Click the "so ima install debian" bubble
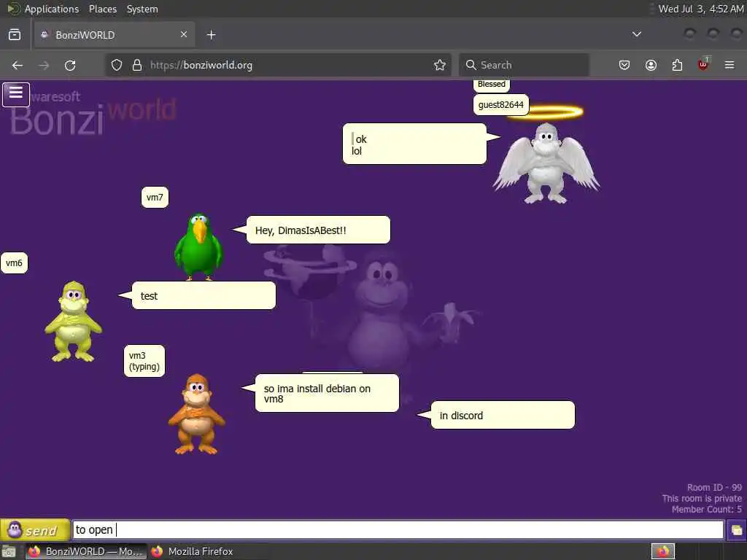 point(327,393)
